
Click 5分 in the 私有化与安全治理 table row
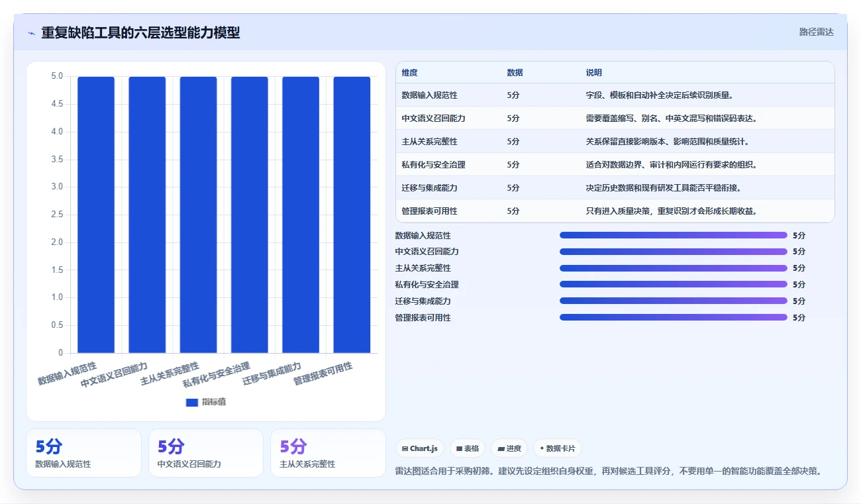coord(513,165)
